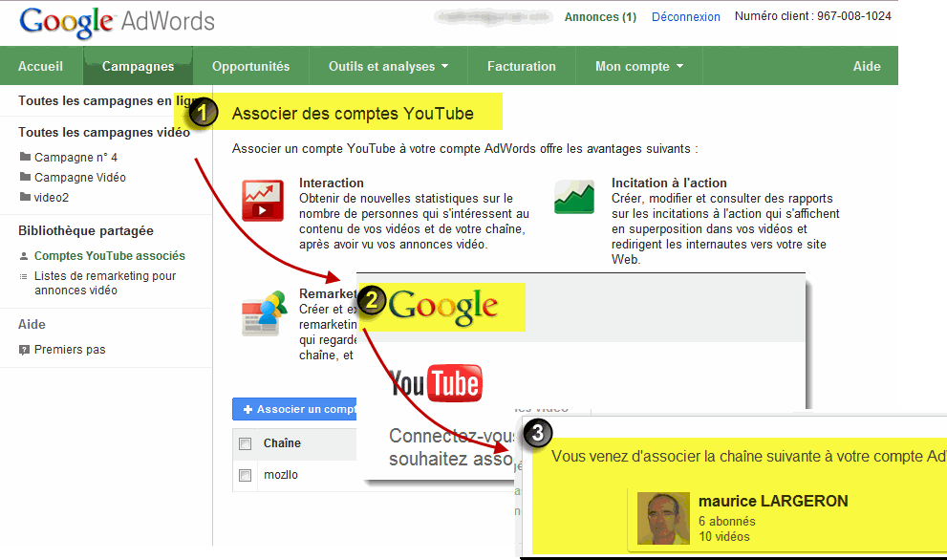Click the Déconnexion link
The image size is (947, 560).
[685, 17]
